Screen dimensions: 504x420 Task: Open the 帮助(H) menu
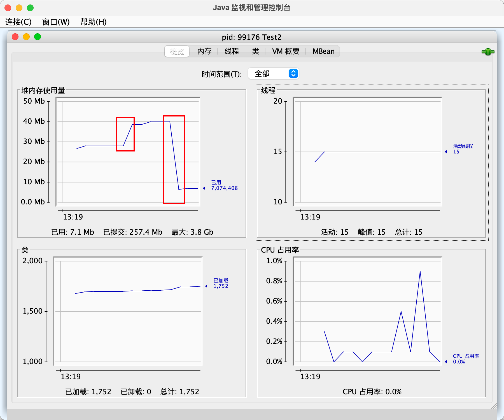coord(93,22)
